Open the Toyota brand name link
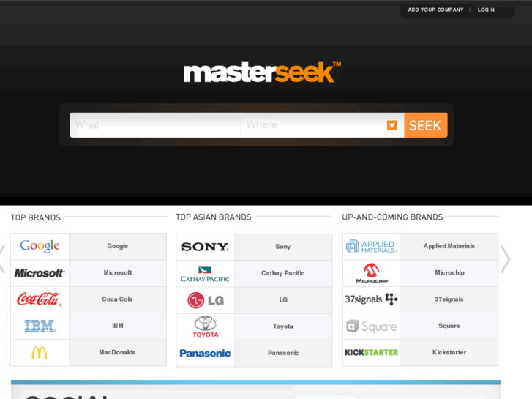The width and height of the screenshot is (532, 399). pyautogui.click(x=283, y=327)
